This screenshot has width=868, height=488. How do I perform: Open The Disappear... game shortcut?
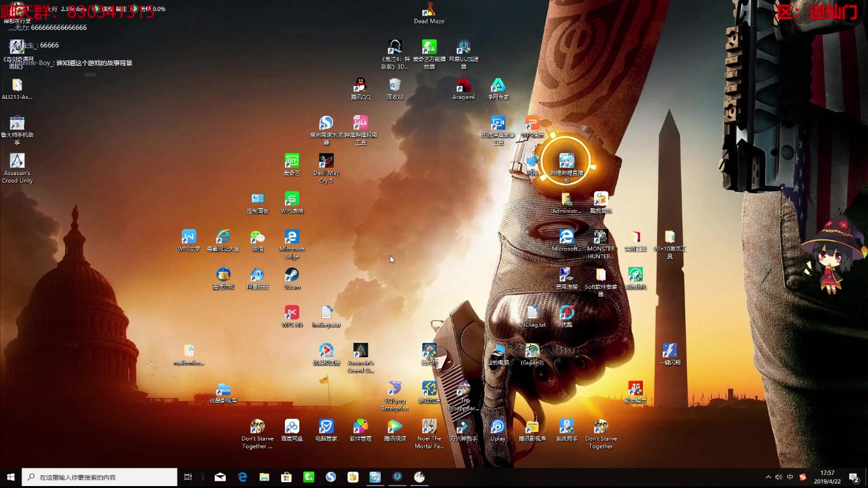pyautogui.click(x=463, y=396)
